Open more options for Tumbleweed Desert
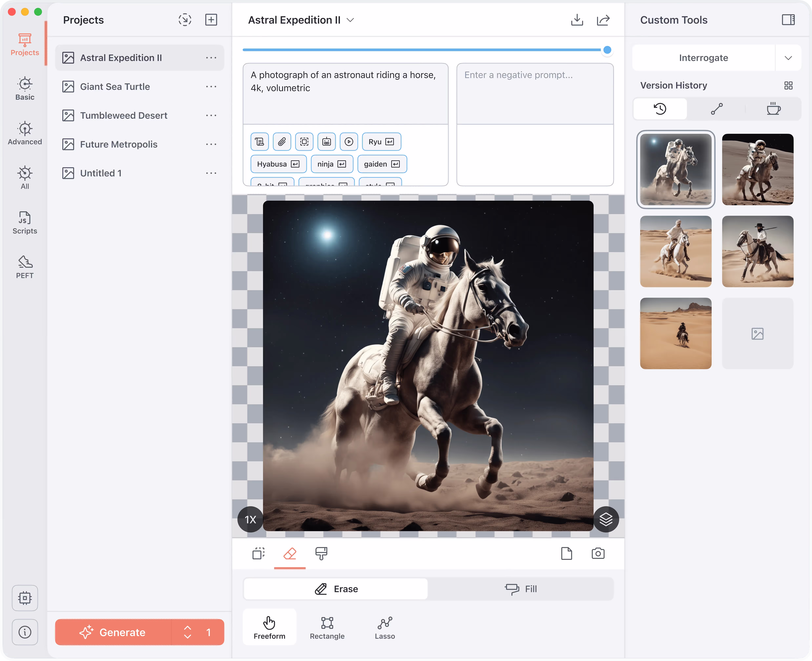The width and height of the screenshot is (812, 661). pyautogui.click(x=211, y=115)
